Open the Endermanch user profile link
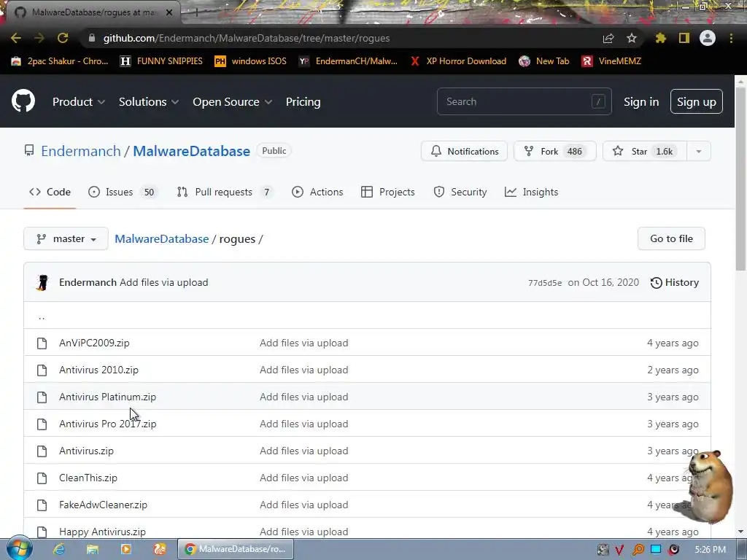747x560 pixels. (81, 151)
